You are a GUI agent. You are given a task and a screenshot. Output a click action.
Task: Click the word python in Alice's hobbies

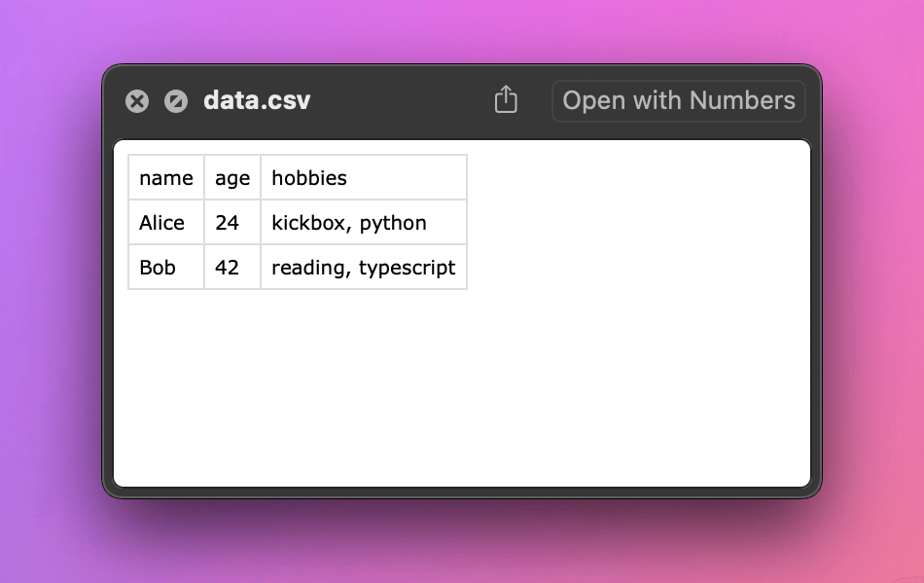pos(394,222)
